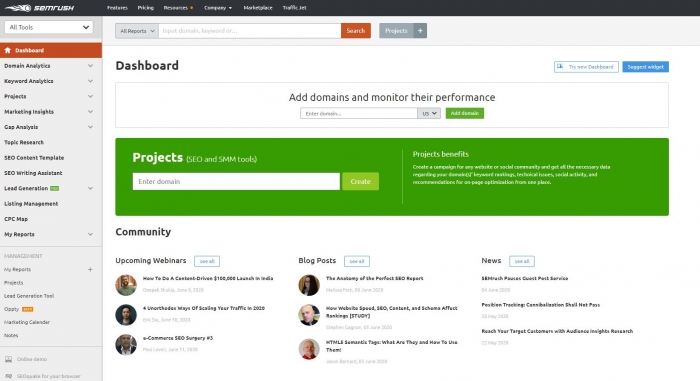Click the Dashboard home icon

[8, 50]
